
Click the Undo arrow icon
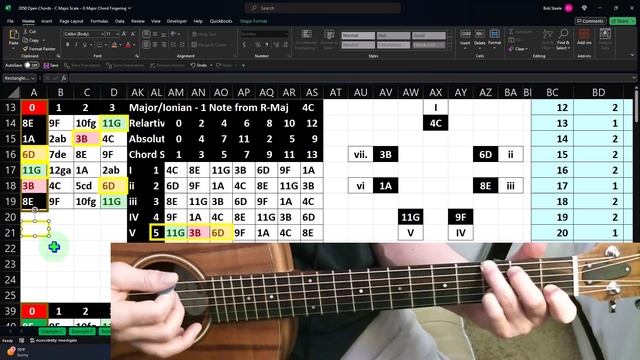(x=193, y=65)
